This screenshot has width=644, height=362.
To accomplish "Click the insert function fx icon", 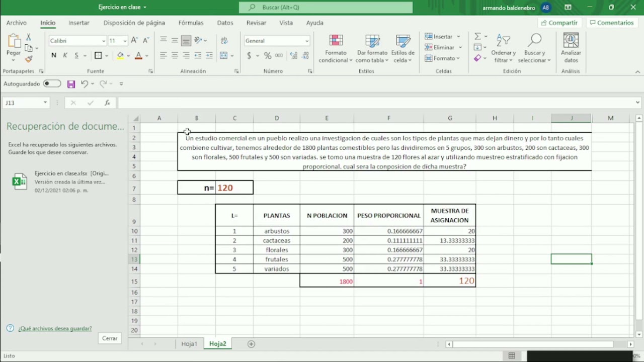I will pos(107,103).
